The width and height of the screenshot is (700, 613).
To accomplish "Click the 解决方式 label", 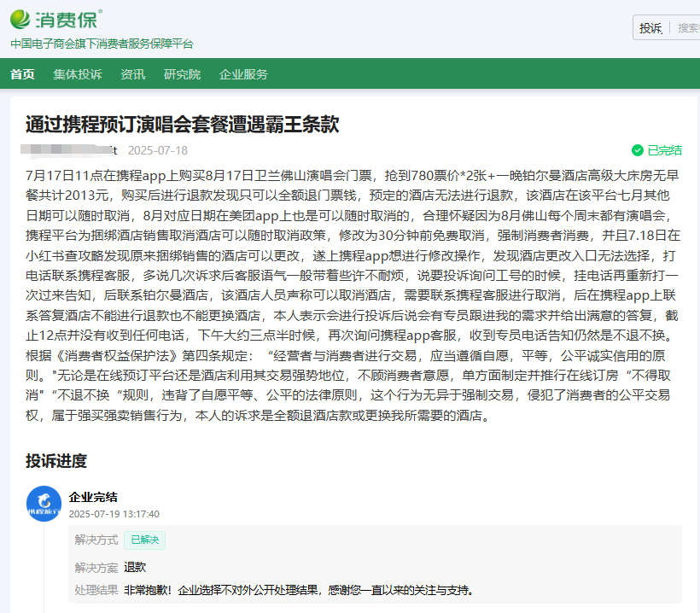I will pos(96,540).
